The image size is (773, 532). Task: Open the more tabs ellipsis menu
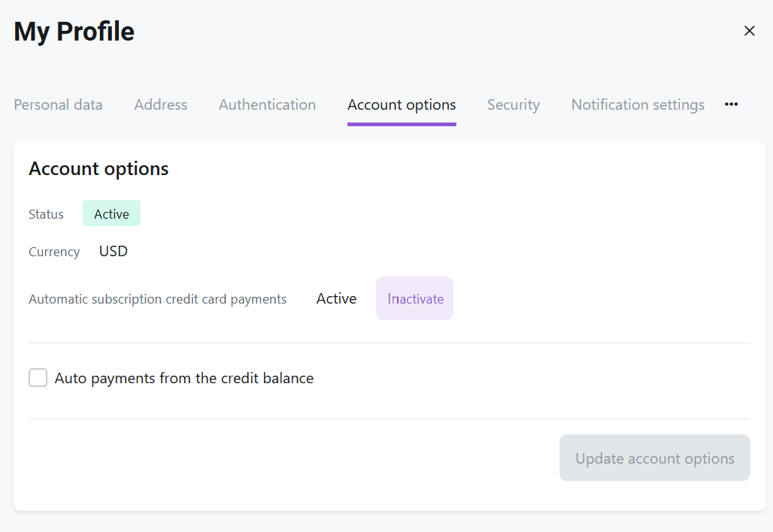pos(731,104)
